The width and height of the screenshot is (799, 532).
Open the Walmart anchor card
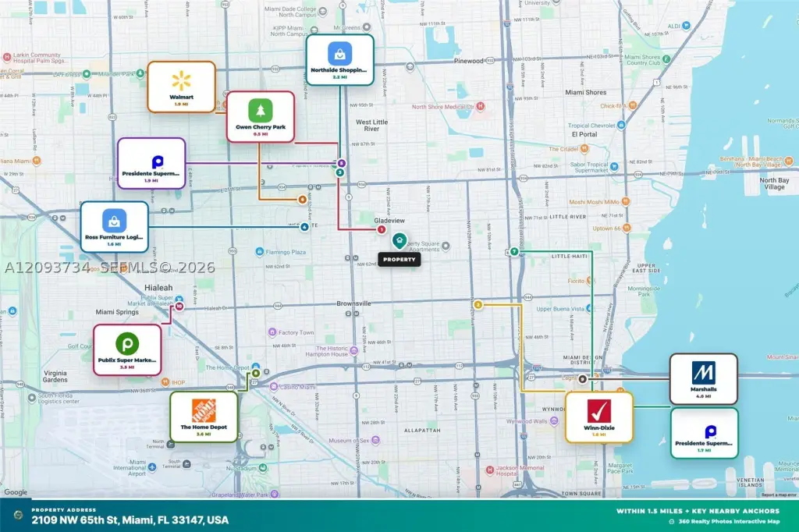click(x=181, y=87)
